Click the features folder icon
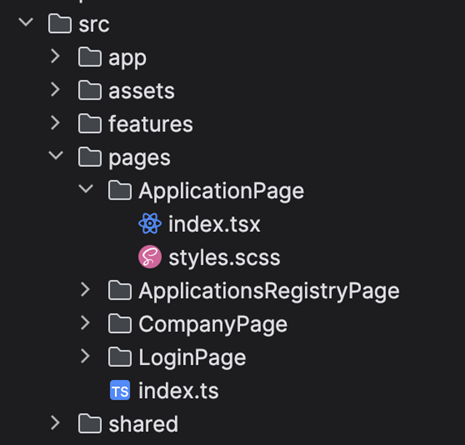The height and width of the screenshot is (445, 465). click(90, 124)
